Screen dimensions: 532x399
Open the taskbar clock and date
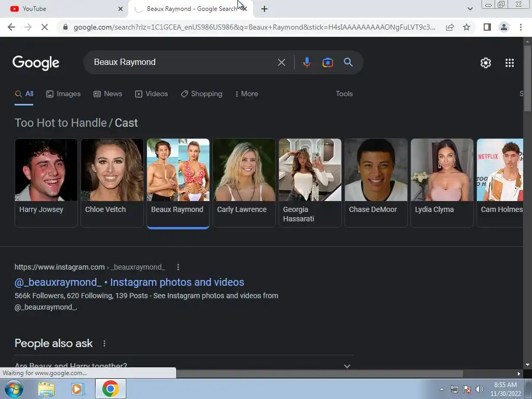(506, 389)
